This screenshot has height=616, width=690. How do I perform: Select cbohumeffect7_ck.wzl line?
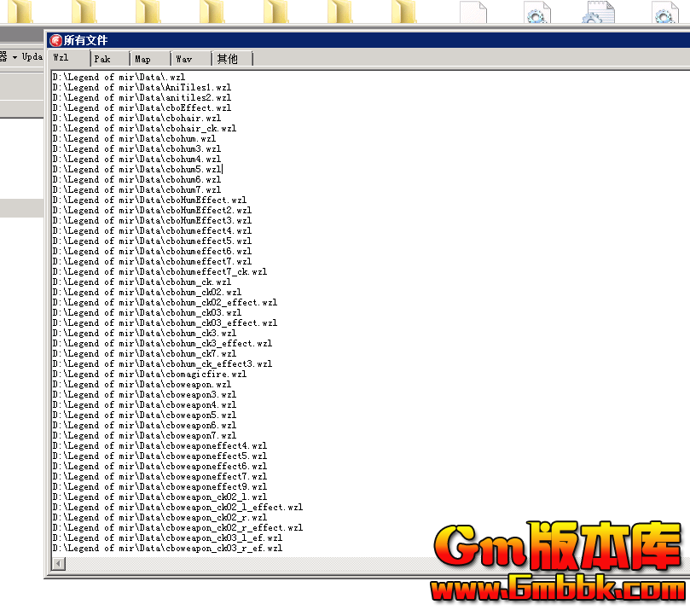coord(159,272)
